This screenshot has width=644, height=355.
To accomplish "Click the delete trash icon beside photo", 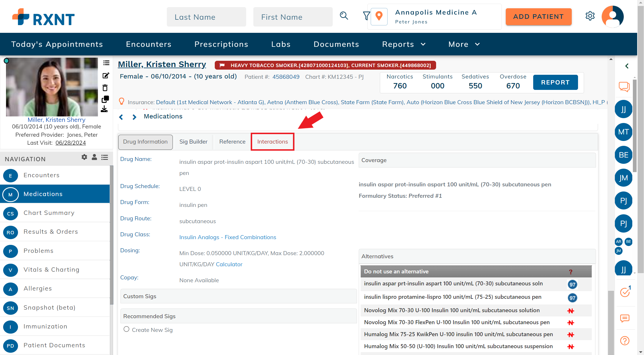I will [105, 88].
